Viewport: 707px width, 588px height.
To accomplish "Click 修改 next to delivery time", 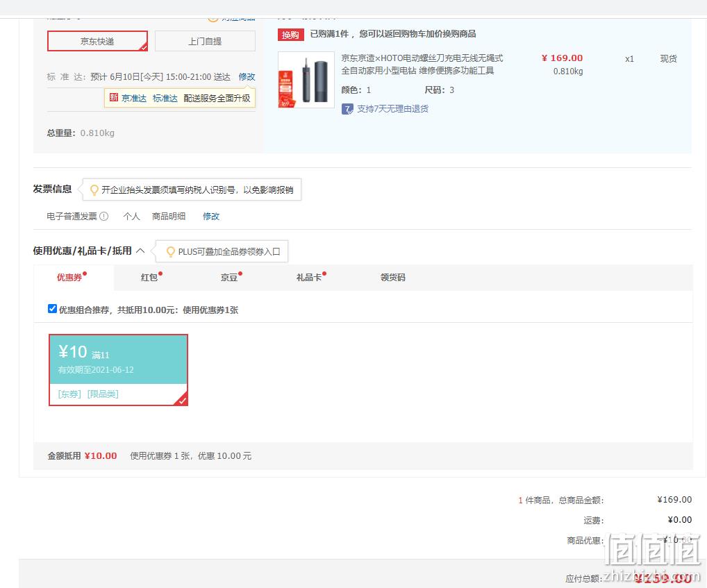I will click(247, 76).
